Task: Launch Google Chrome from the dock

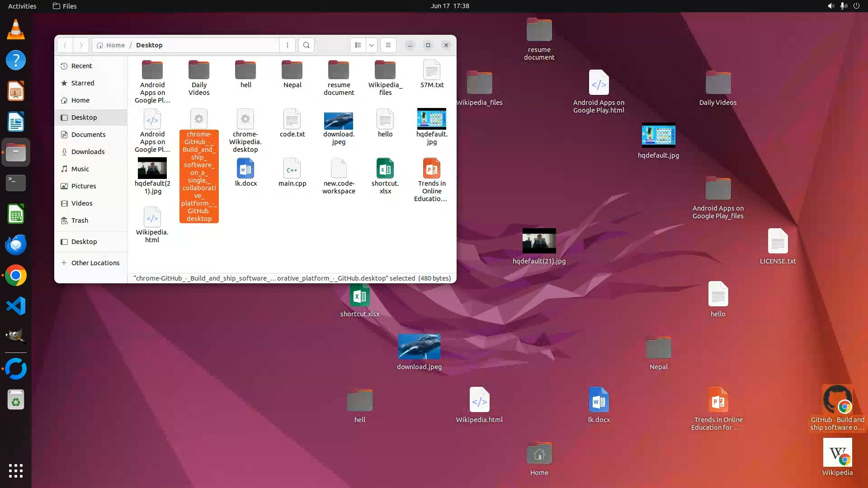Action: [x=16, y=276]
